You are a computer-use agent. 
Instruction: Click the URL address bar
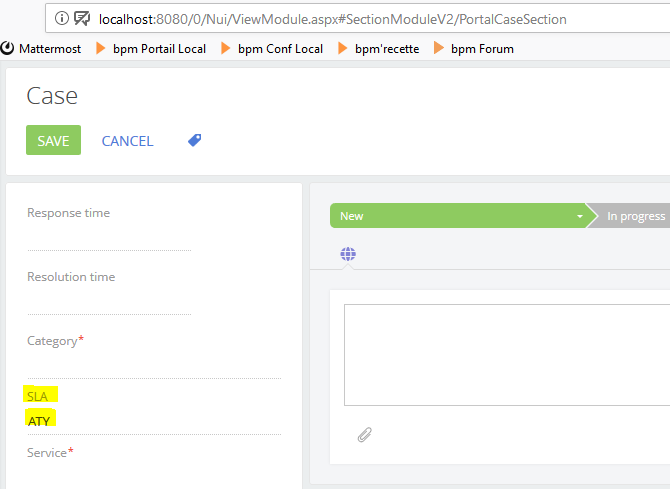358,18
